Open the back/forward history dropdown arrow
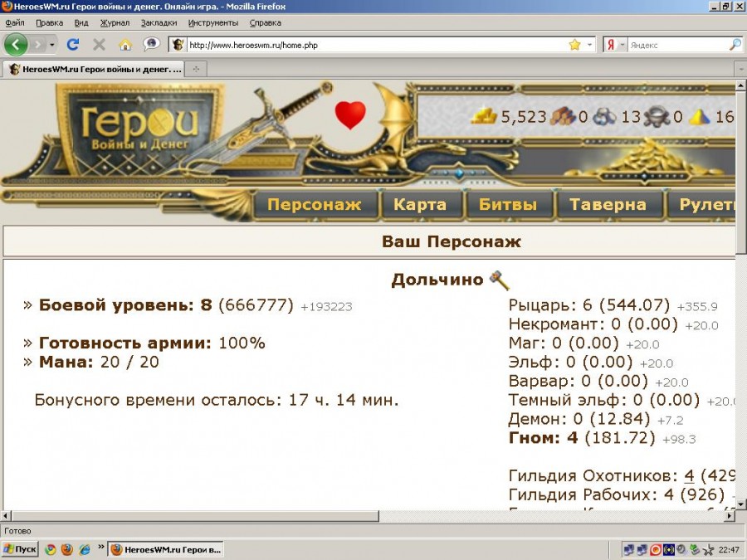 pyautogui.click(x=52, y=45)
